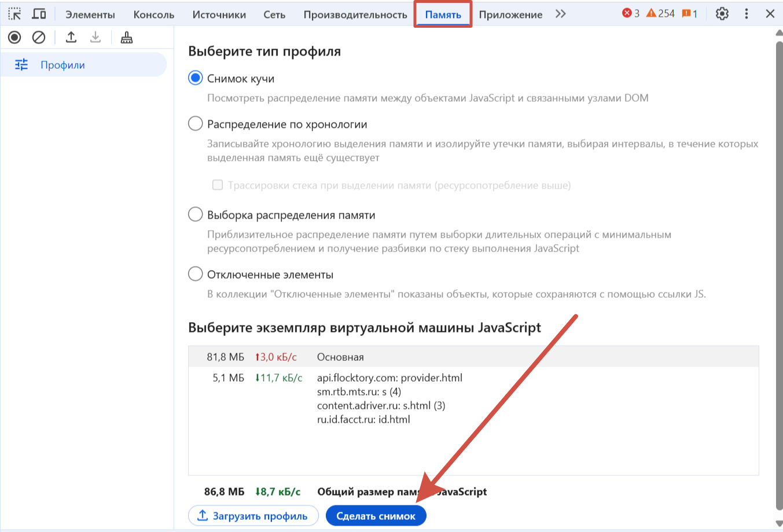The height and width of the screenshot is (532, 783).
Task: Select the Основная JavaScript VM instance row
Action: pyautogui.click(x=473, y=357)
